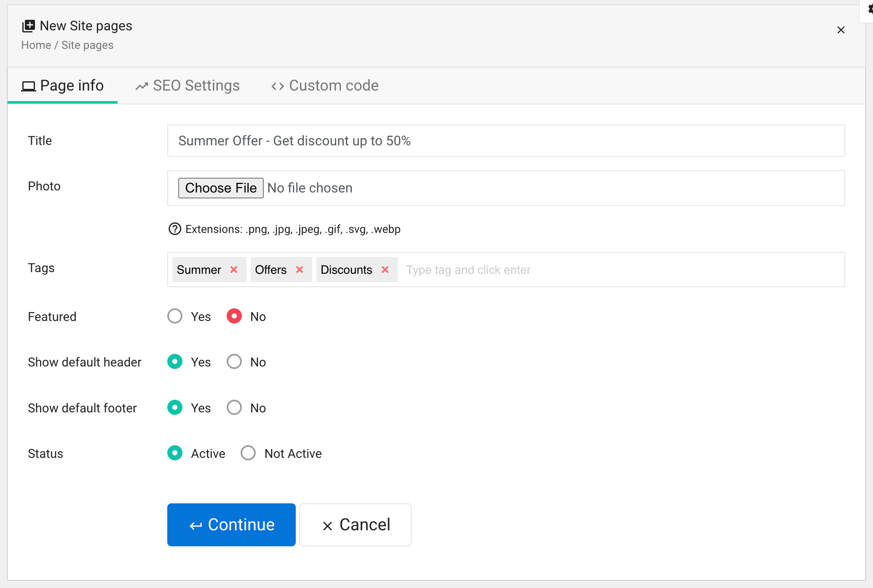Screen dimensions: 873x588
Task: Focus the Title text field
Action: [506, 141]
